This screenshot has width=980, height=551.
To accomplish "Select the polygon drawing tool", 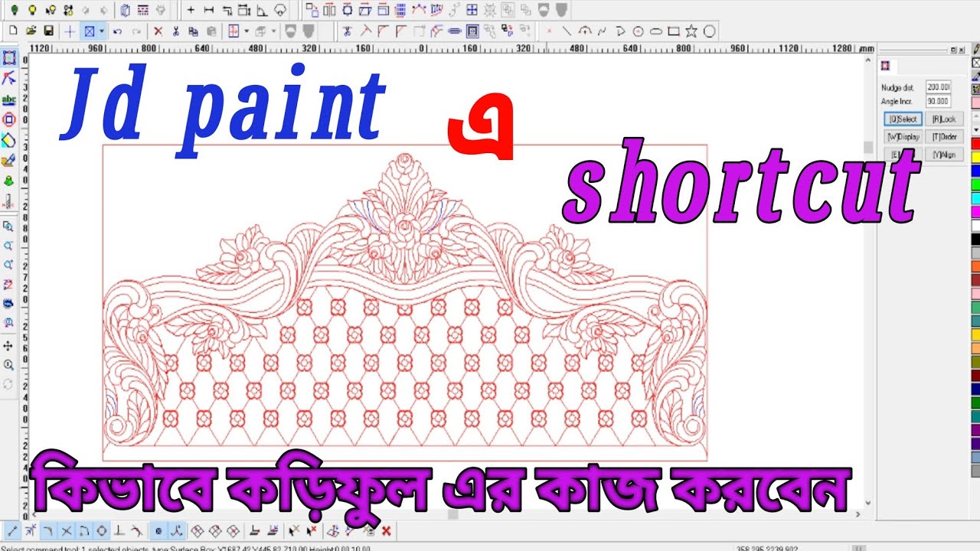I will coord(710,31).
